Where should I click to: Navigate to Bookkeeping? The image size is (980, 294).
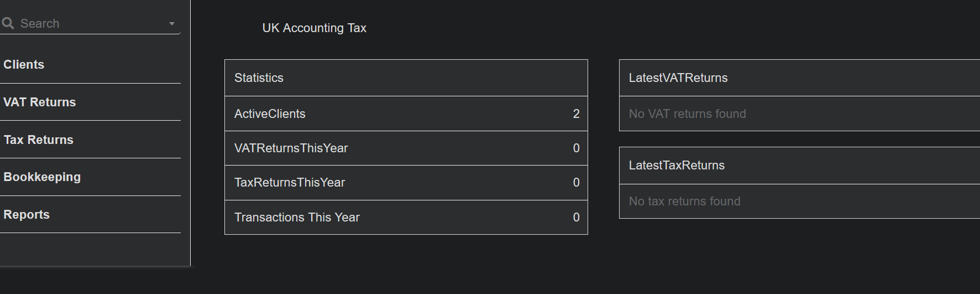click(x=42, y=177)
